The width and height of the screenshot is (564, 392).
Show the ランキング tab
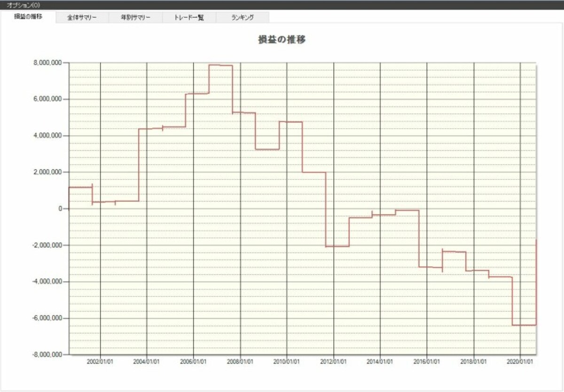coord(243,17)
